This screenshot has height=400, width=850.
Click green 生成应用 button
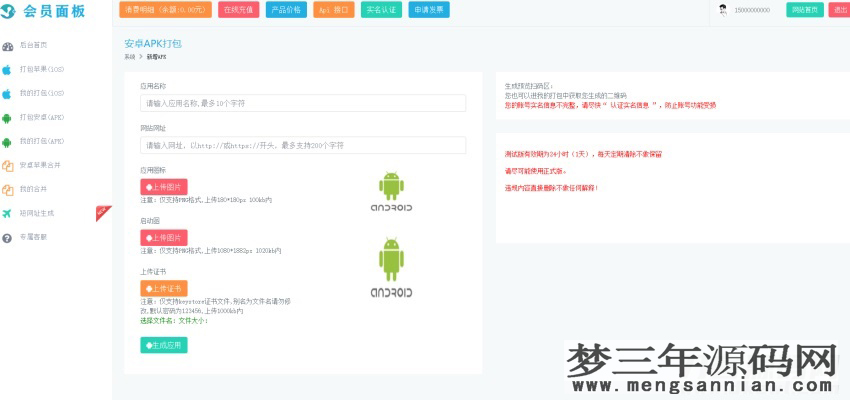click(164, 345)
